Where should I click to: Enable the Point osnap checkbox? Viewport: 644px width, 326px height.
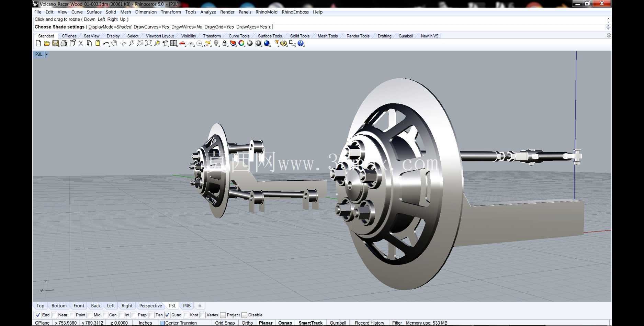(x=72, y=315)
